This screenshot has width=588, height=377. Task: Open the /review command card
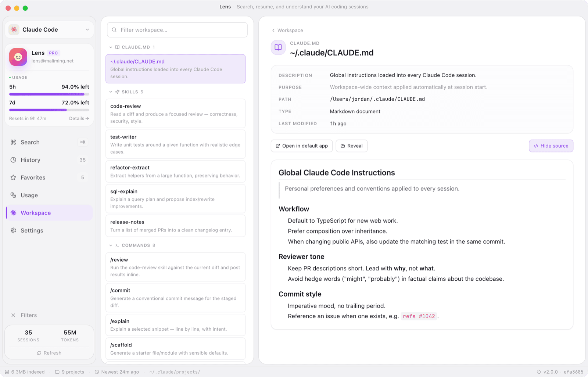(x=176, y=267)
